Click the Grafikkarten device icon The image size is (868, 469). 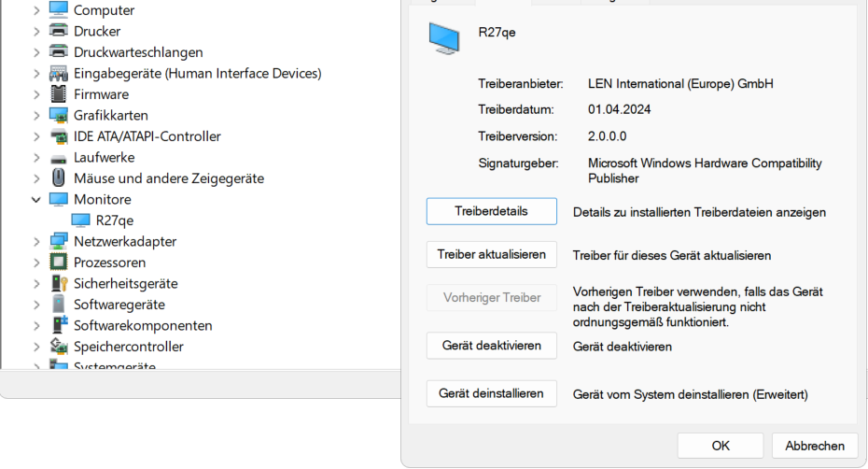click(58, 115)
